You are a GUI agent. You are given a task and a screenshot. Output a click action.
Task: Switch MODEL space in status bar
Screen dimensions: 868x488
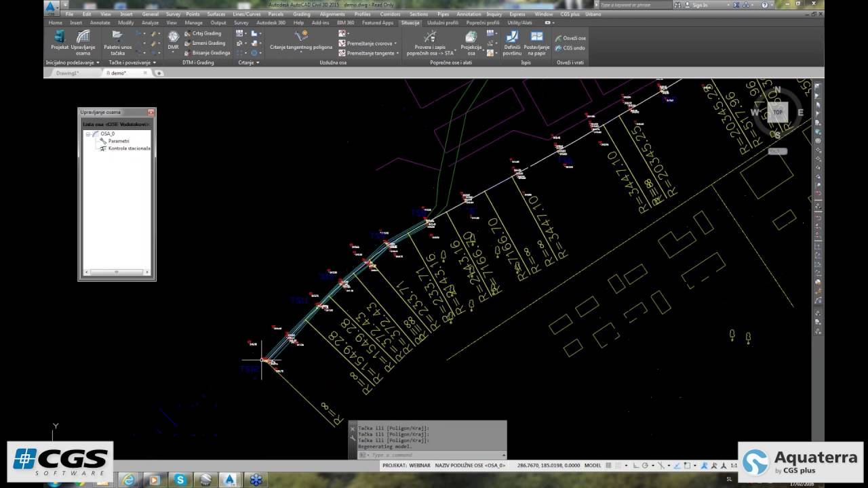tap(592, 466)
